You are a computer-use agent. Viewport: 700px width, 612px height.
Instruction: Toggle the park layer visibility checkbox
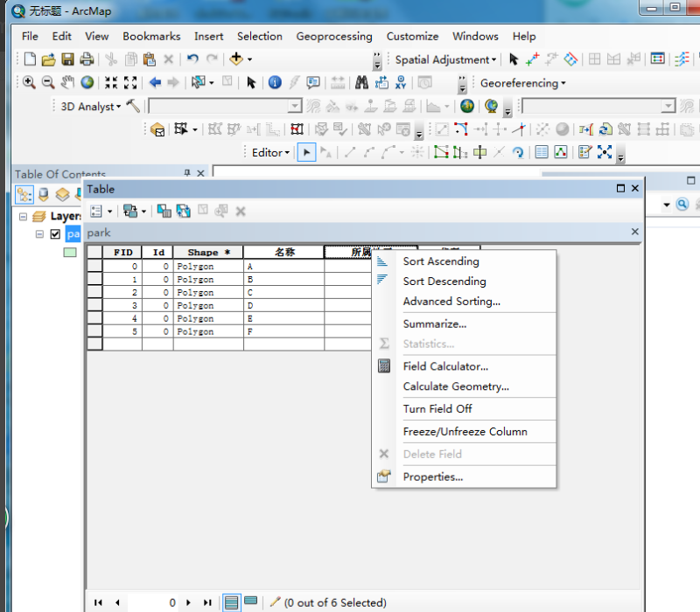[55, 234]
